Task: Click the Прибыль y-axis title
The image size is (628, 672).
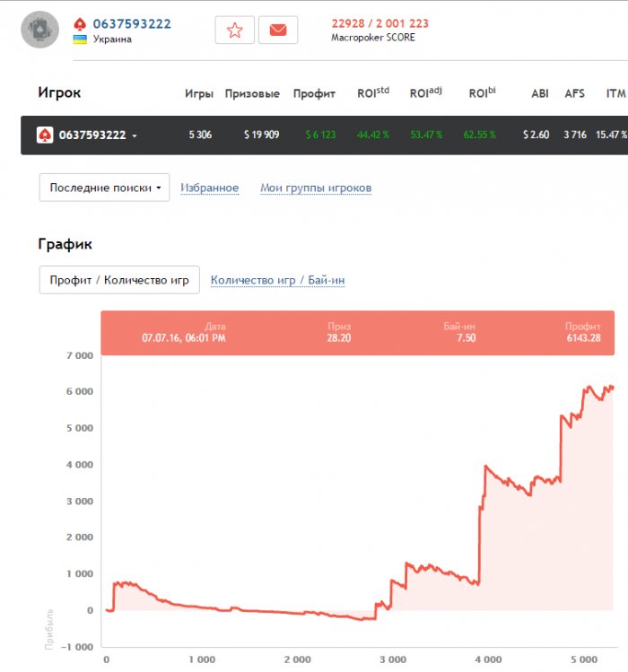Action: (x=49, y=629)
